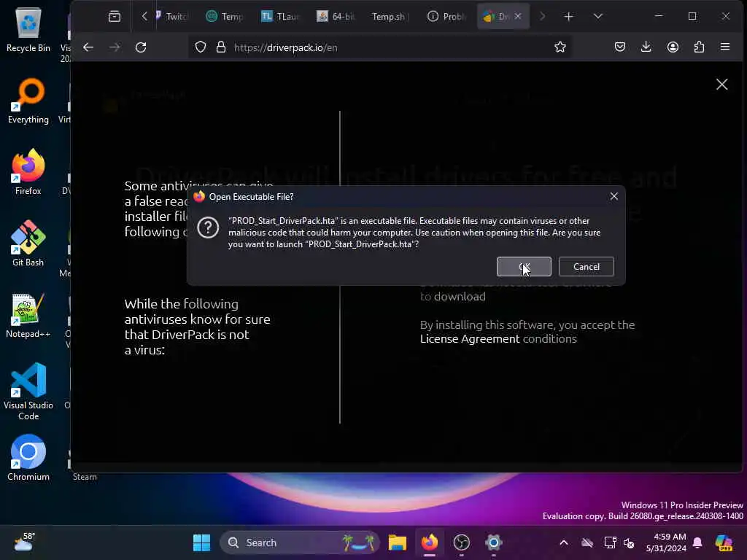Viewport: 747px width, 560px height.
Task: Click the muted volume tray icon
Action: [630, 542]
